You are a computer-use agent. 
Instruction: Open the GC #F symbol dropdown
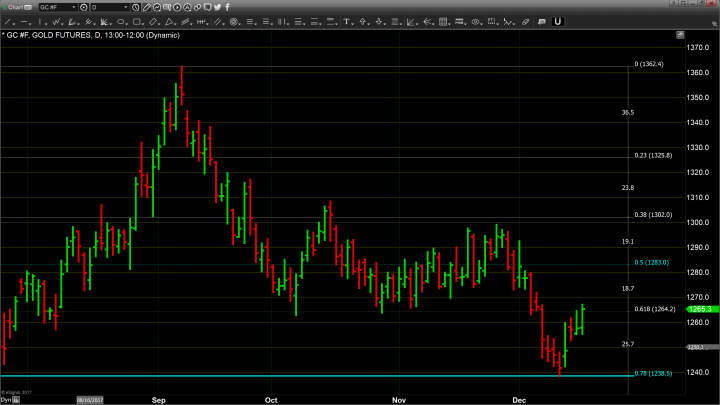73,7
